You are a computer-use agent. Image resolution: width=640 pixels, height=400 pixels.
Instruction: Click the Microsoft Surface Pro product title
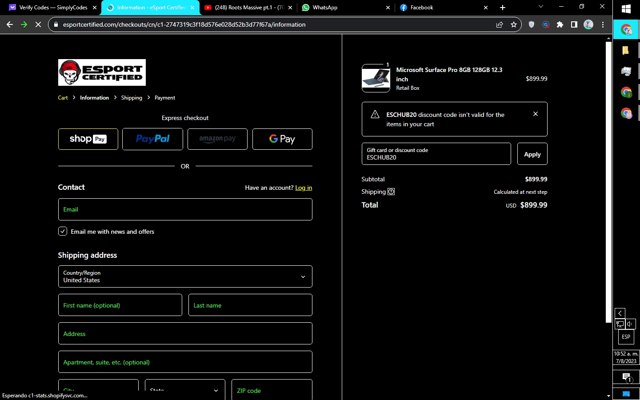pos(449,74)
